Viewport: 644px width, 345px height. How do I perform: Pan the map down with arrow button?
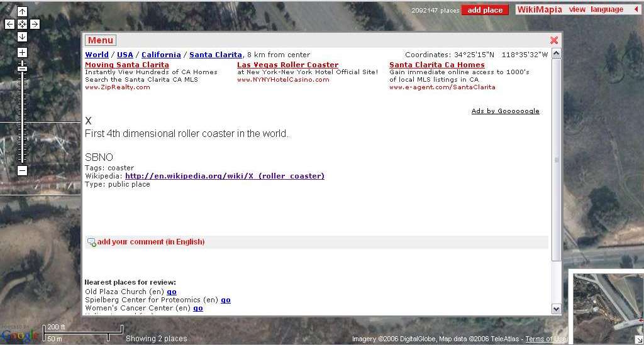click(22, 37)
